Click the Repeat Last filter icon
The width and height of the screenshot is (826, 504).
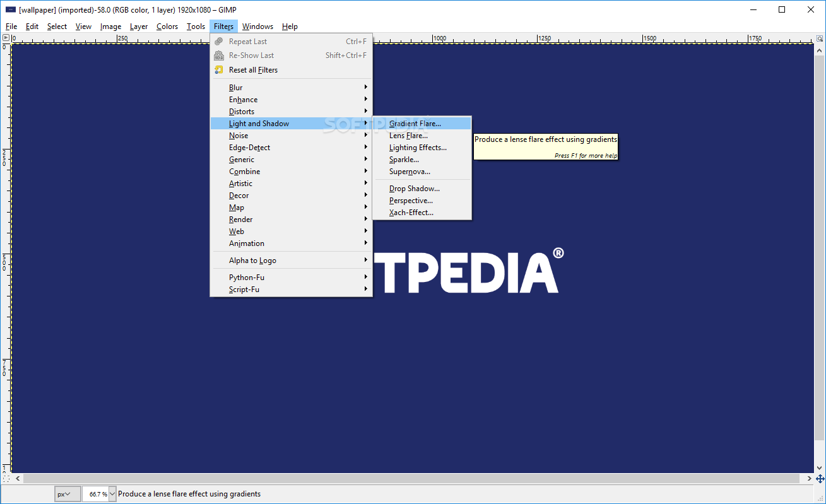219,42
